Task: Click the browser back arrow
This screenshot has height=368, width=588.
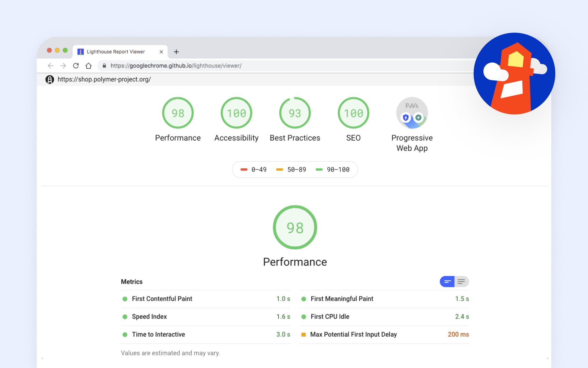Action: 51,66
